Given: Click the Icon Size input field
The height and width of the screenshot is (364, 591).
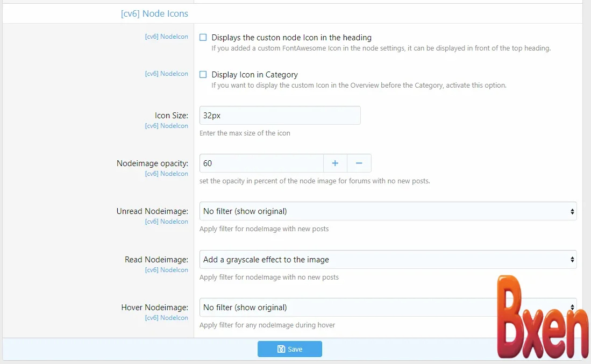Looking at the screenshot, I should point(280,116).
